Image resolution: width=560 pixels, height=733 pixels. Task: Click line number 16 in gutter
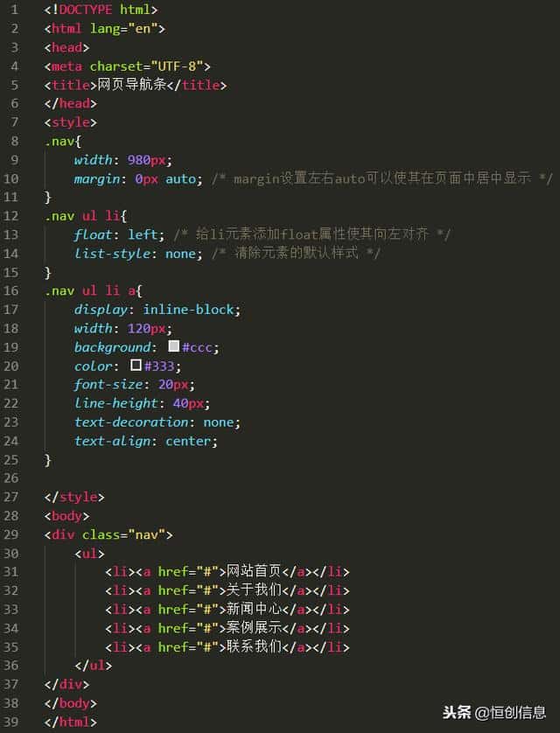[10, 290]
